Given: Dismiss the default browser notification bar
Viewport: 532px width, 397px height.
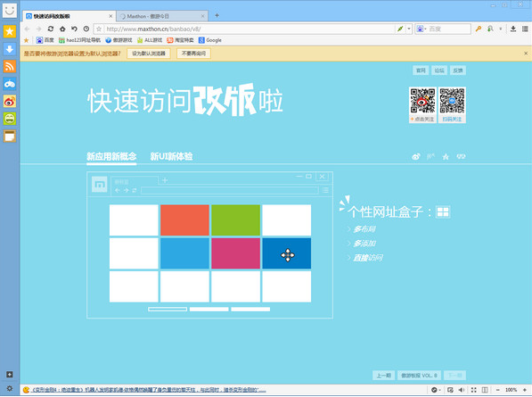Looking at the screenshot, I should pyautogui.click(x=526, y=54).
